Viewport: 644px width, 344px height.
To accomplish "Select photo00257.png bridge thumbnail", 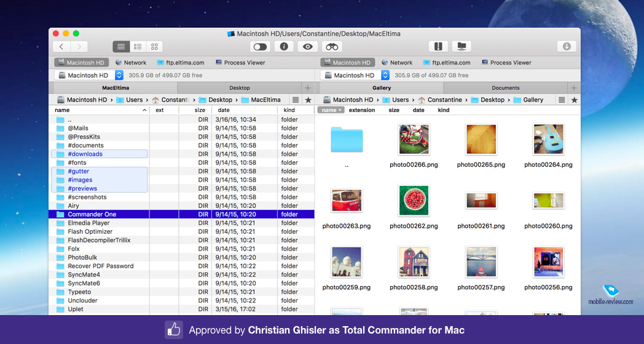I will 481,262.
